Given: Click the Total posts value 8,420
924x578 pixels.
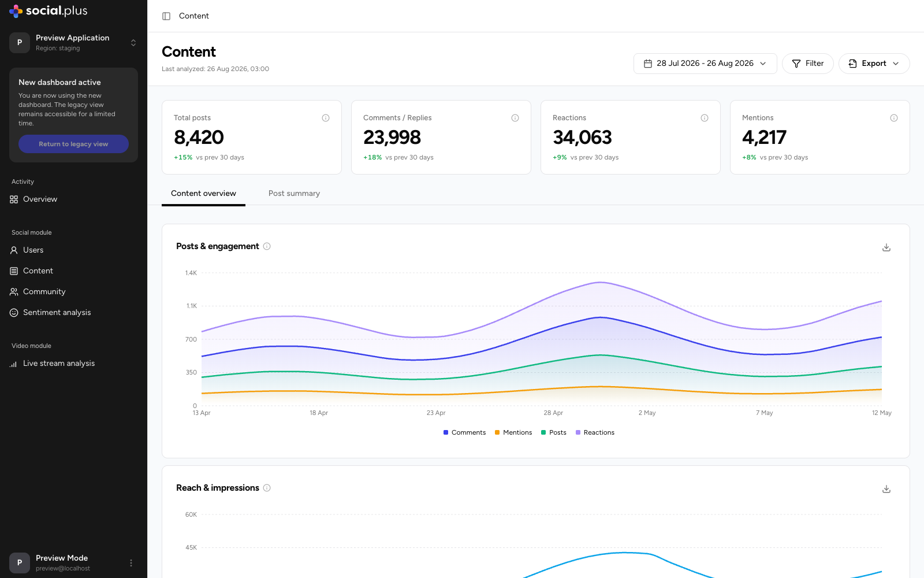Looking at the screenshot, I should (x=199, y=138).
